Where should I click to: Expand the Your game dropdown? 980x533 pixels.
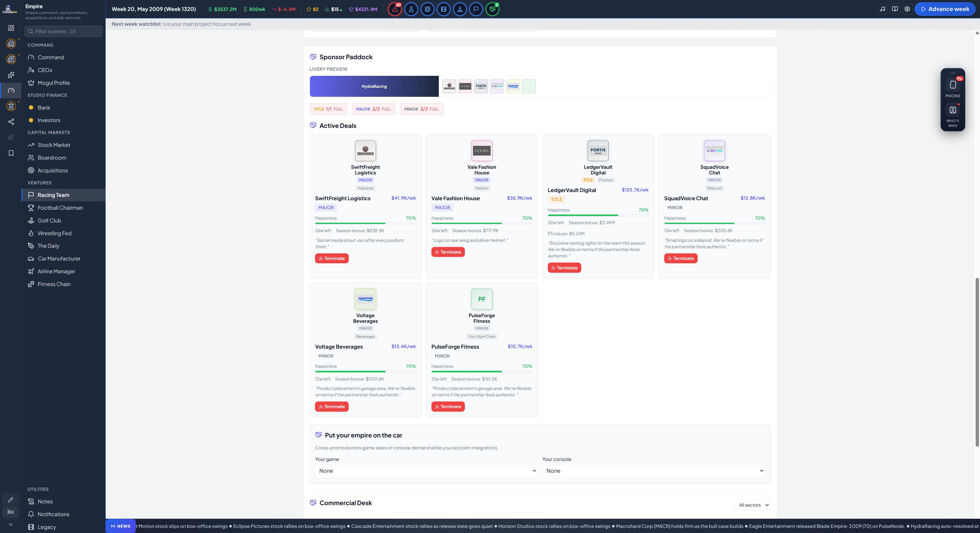coord(426,471)
